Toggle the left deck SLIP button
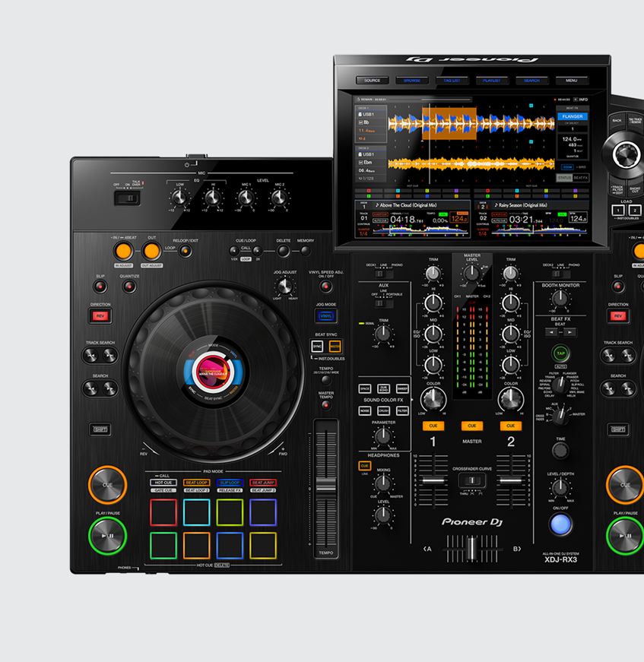Image resolution: width=644 pixels, height=662 pixels. (100, 287)
